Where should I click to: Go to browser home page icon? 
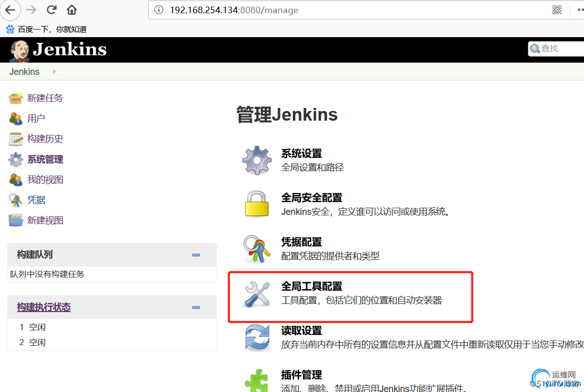[71, 10]
